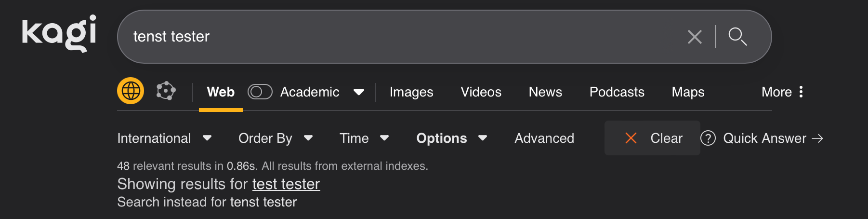Click the Quick Answer question mark icon
Screen dimensions: 868x219
pyautogui.click(x=708, y=138)
